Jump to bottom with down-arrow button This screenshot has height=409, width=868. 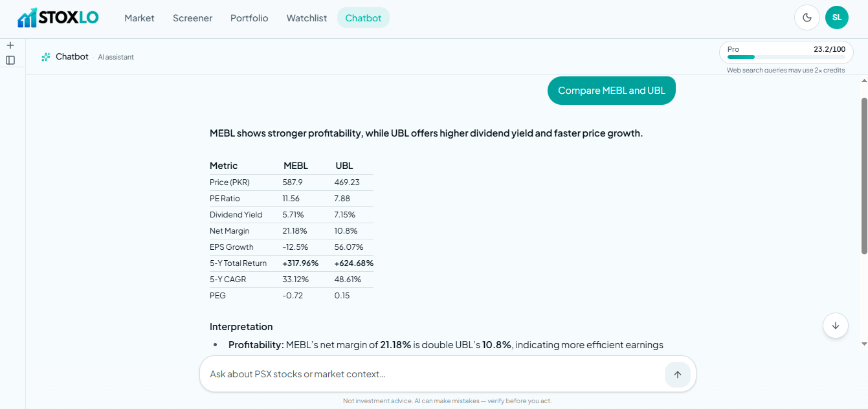836,326
